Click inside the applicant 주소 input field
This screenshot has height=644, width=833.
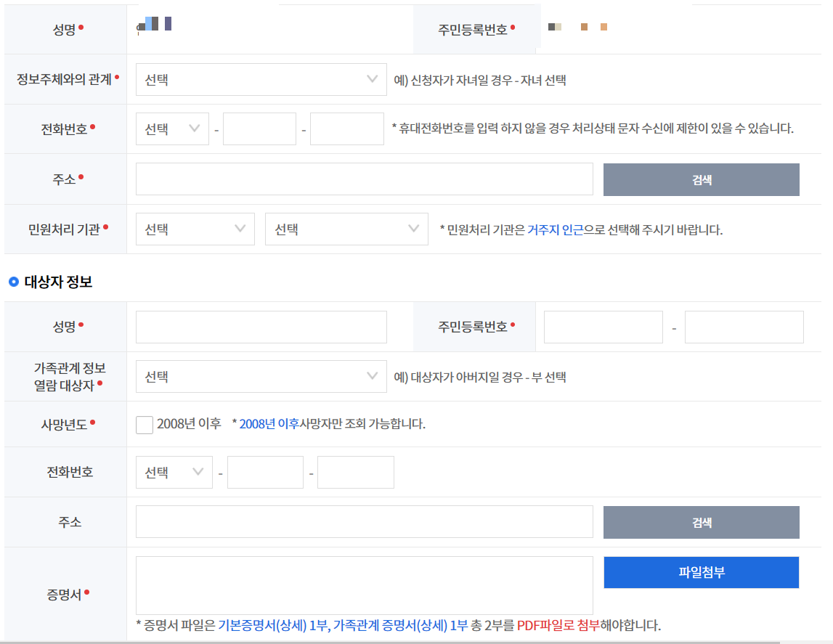(363, 179)
